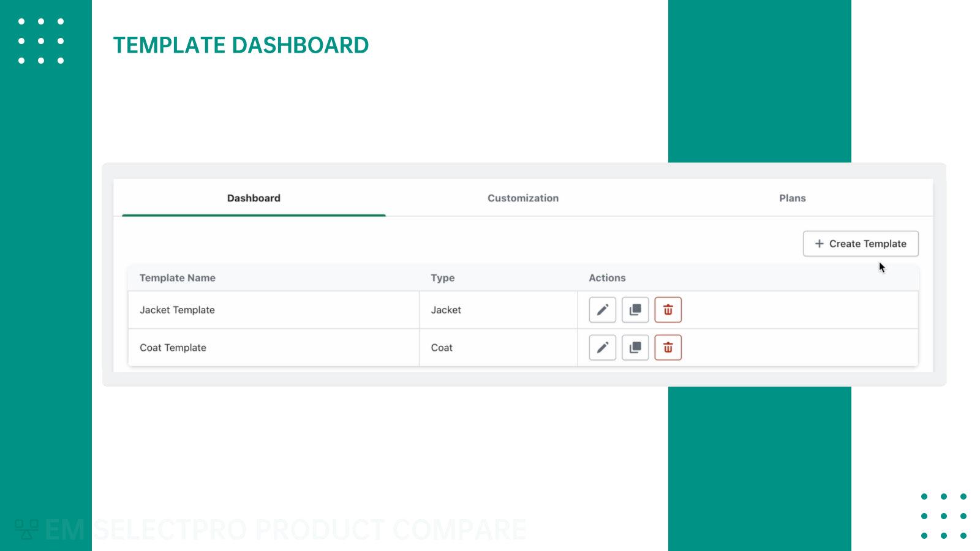
Task: Click the Template Name column header
Action: pos(177,277)
